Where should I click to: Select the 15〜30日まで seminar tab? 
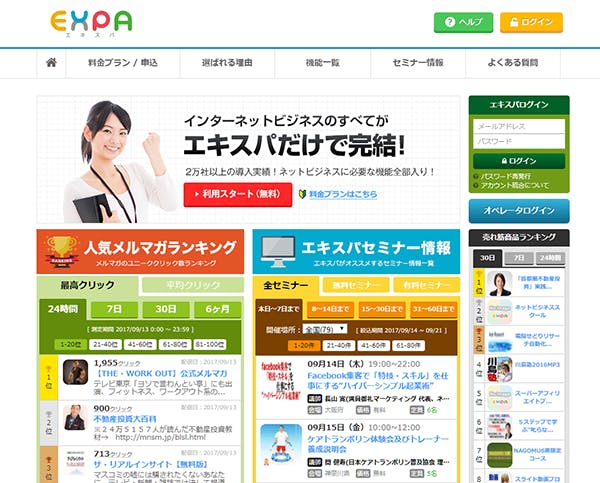(x=382, y=309)
